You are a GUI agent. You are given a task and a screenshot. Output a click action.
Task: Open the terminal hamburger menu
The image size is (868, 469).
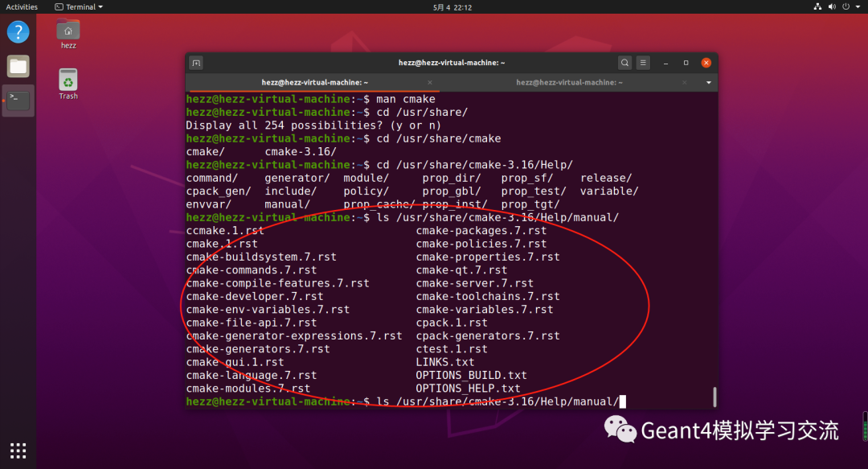click(x=643, y=63)
